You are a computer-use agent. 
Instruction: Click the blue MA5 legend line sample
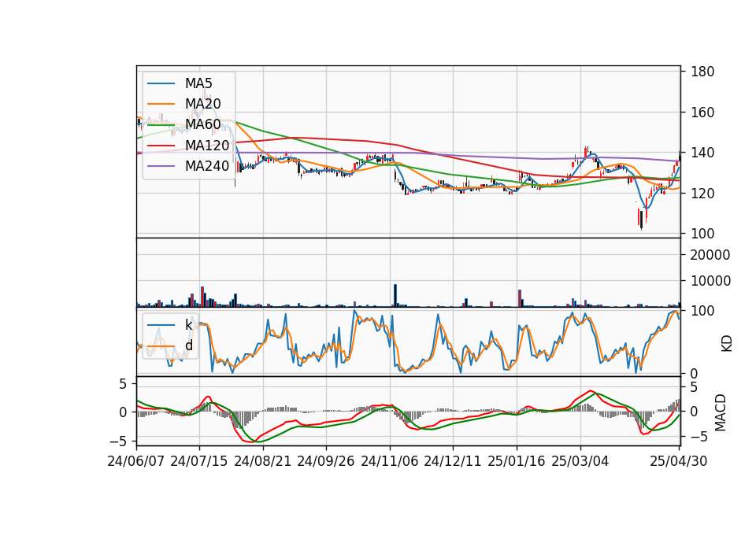[x=161, y=83]
